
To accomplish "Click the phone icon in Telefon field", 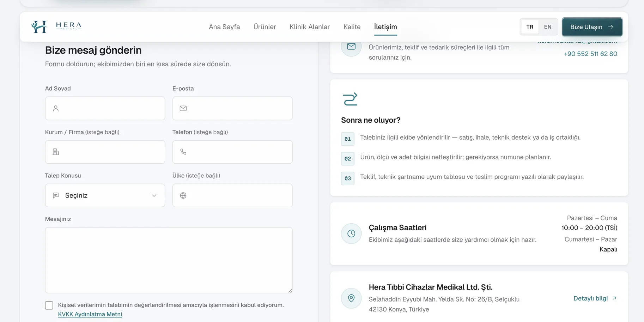I will (x=183, y=152).
